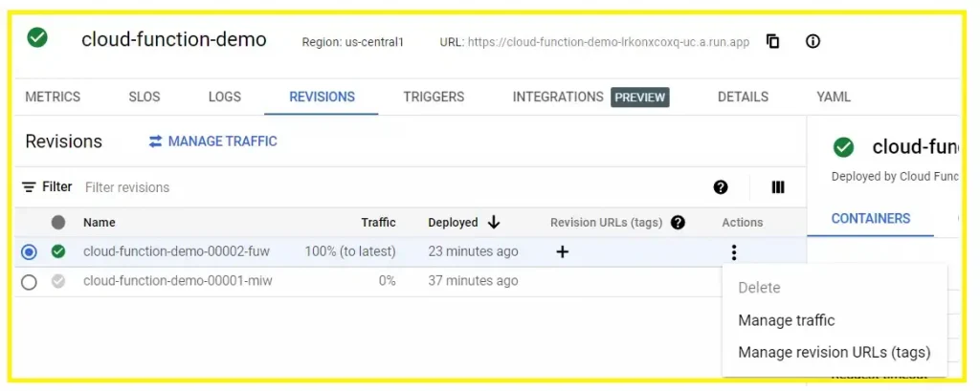Open the column display options icon
Screen dimensions: 980x391
pyautogui.click(x=778, y=187)
